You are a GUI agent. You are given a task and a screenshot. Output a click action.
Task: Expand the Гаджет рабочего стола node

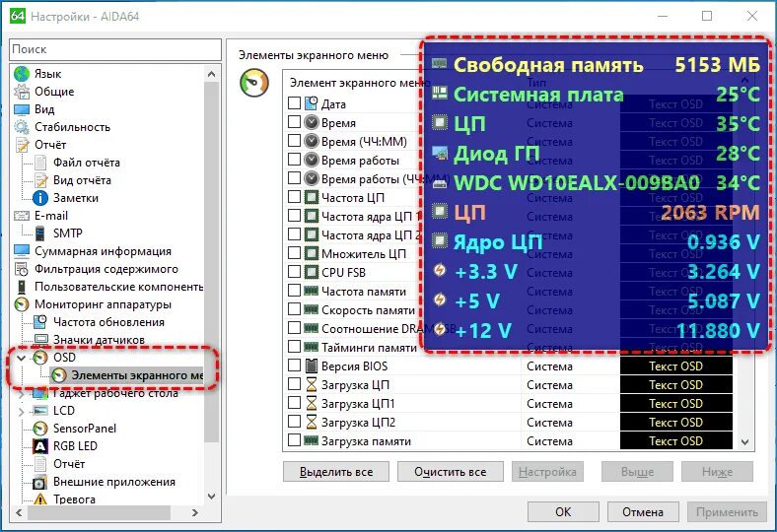(x=22, y=394)
